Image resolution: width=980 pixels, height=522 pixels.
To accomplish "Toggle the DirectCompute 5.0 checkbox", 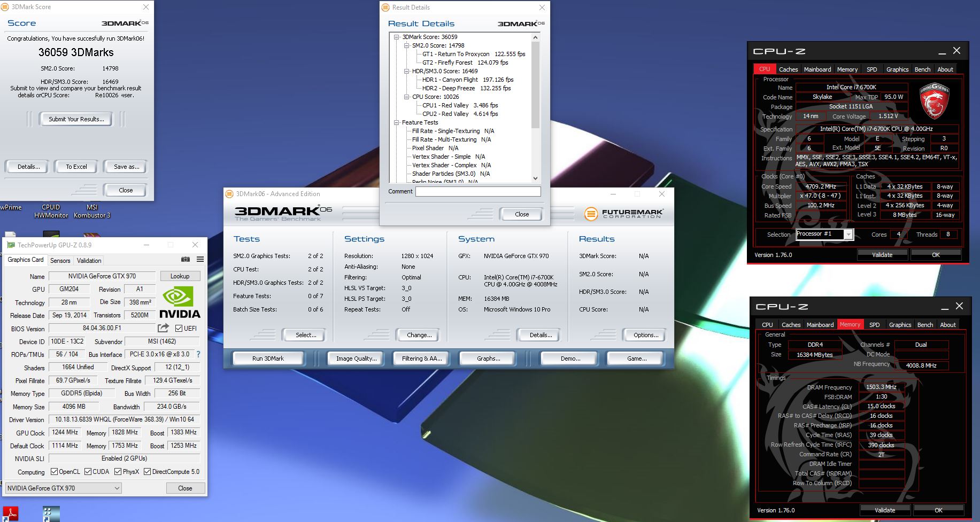I will (147, 471).
